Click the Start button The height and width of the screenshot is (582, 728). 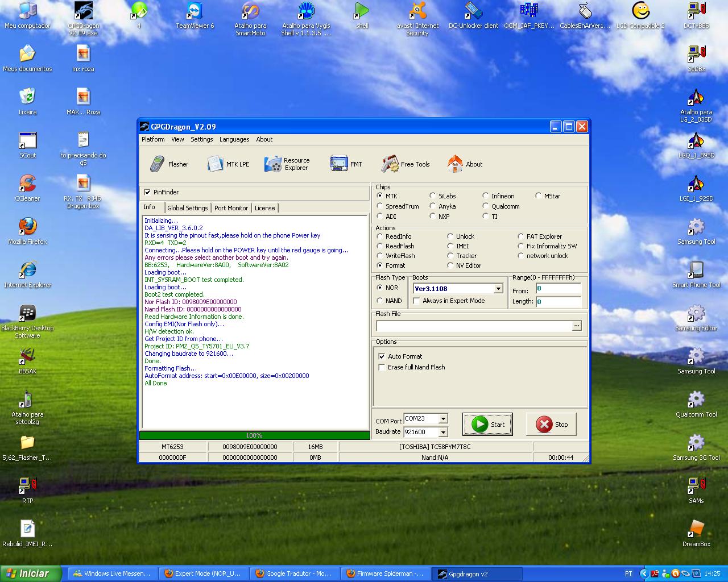tap(487, 425)
